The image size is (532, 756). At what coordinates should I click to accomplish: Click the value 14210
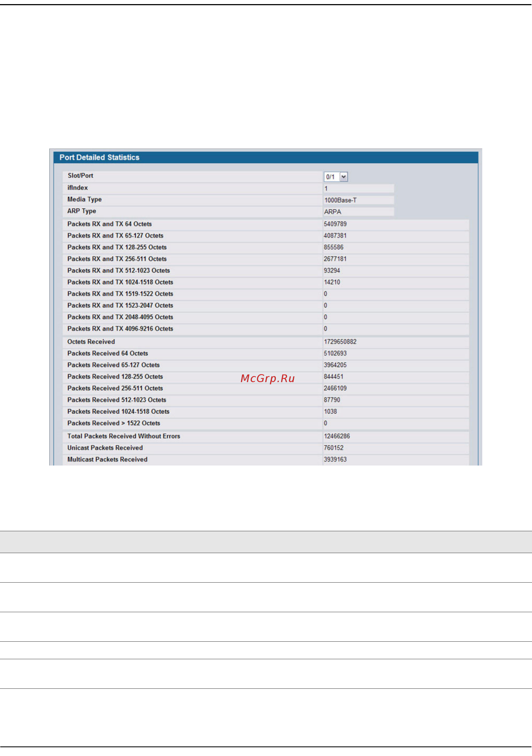click(332, 282)
